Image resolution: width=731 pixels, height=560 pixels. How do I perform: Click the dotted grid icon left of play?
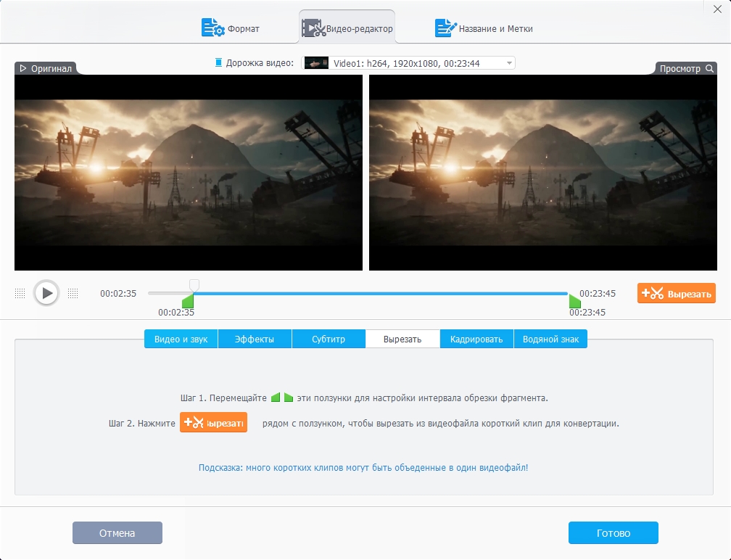pyautogui.click(x=20, y=293)
